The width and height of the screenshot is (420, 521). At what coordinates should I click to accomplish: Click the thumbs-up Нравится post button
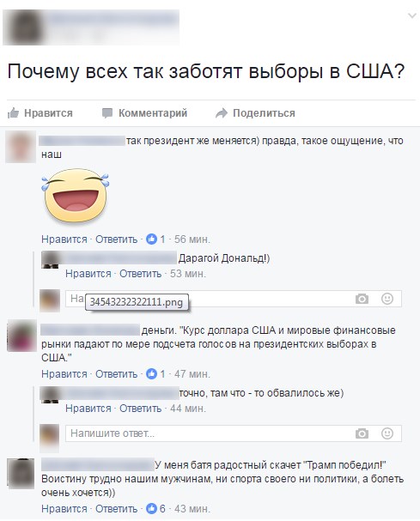[40, 113]
